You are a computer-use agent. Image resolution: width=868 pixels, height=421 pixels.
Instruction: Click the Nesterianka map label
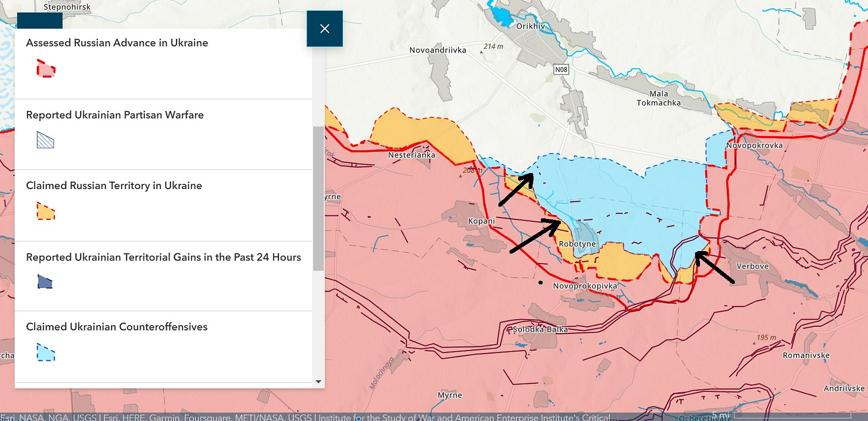pos(411,155)
